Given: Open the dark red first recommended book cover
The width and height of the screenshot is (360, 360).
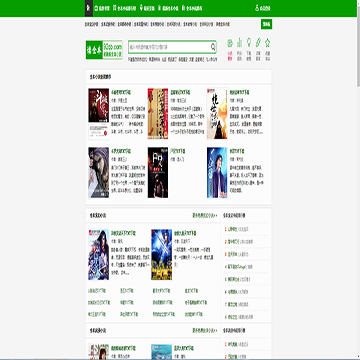Looking at the screenshot, I should pos(99,105).
